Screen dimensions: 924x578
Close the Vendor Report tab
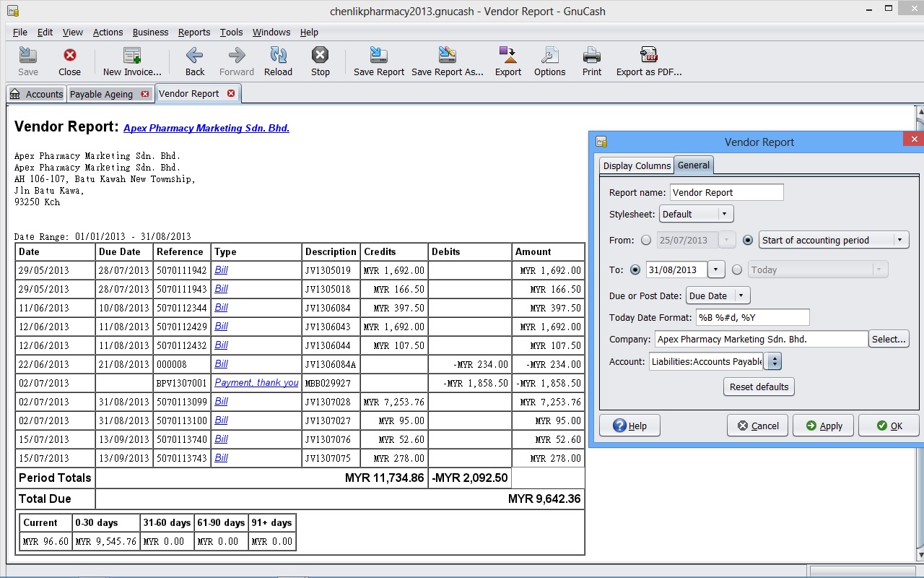tap(231, 93)
